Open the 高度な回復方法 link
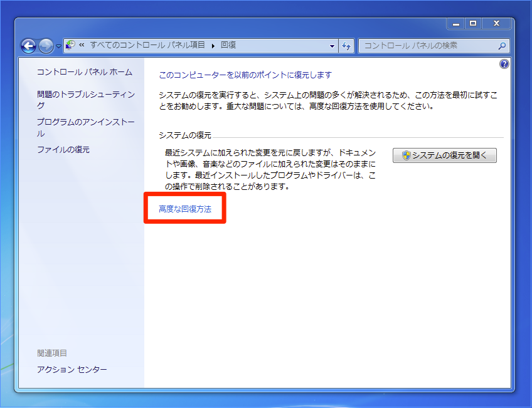The height and width of the screenshot is (408, 532). pyautogui.click(x=185, y=209)
